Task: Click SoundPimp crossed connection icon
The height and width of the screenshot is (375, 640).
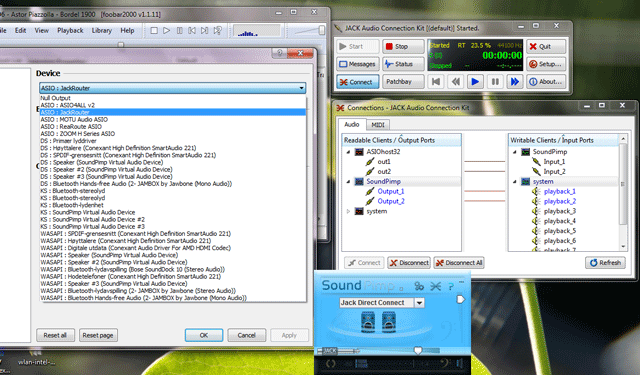Action: point(436,286)
